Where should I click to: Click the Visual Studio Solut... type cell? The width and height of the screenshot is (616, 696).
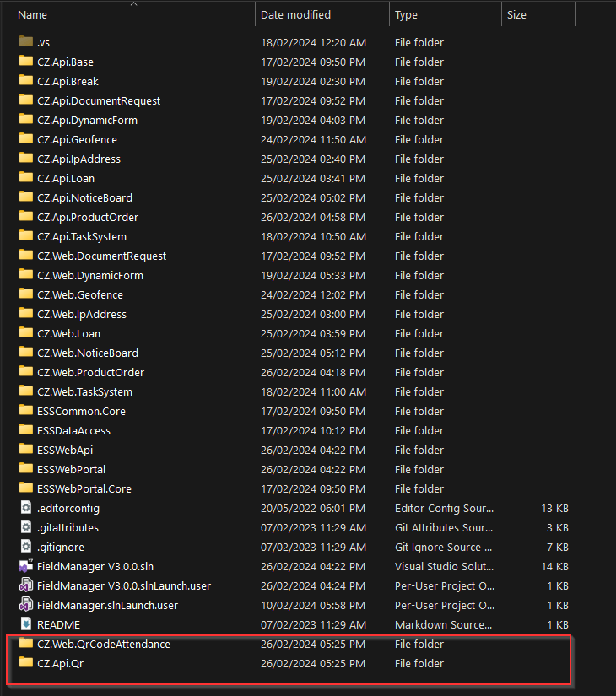444,567
